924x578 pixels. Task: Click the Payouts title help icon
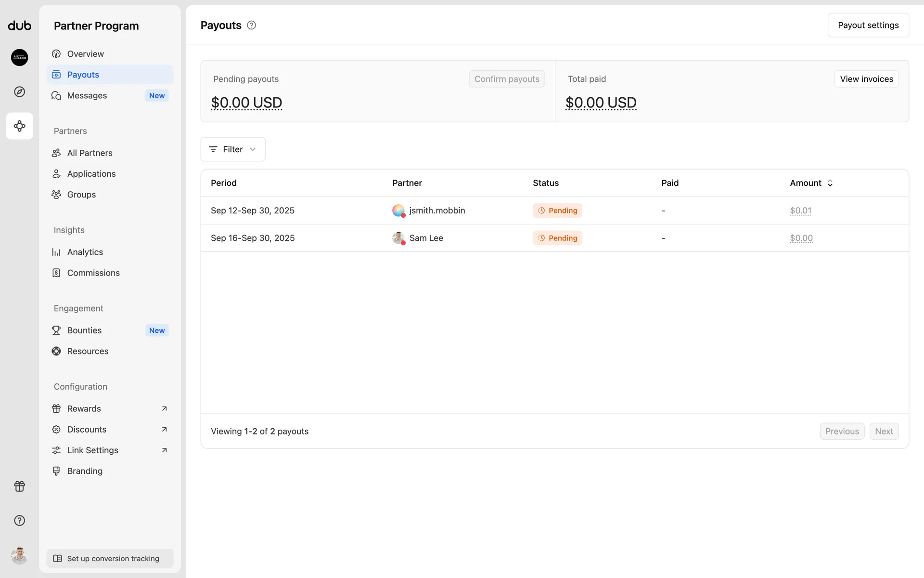click(x=251, y=26)
